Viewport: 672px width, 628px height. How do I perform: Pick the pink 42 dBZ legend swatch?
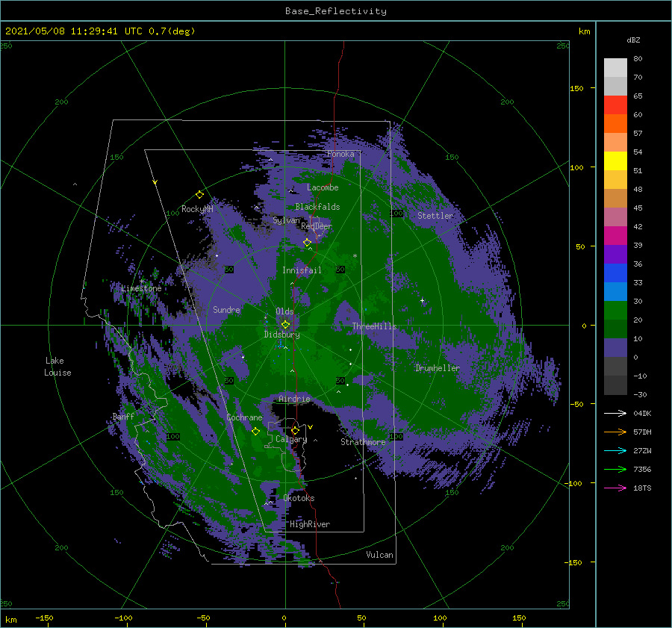point(615,217)
